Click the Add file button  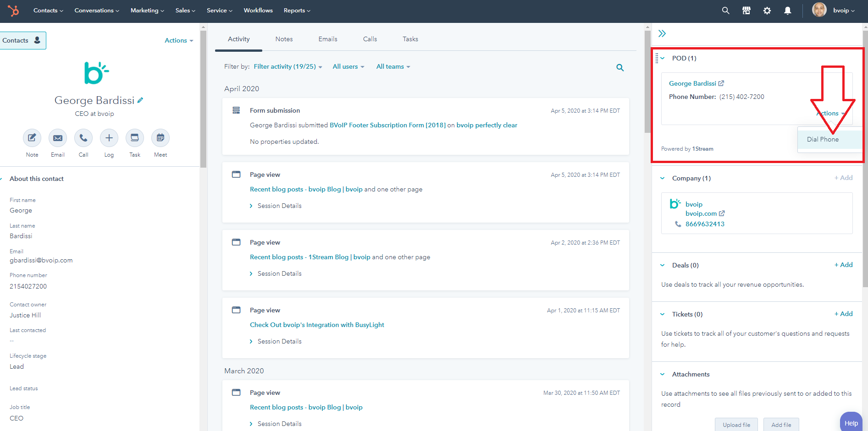pos(781,425)
